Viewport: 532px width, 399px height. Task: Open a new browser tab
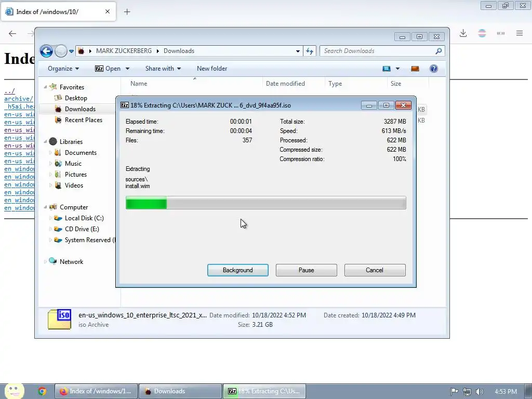pos(127,12)
